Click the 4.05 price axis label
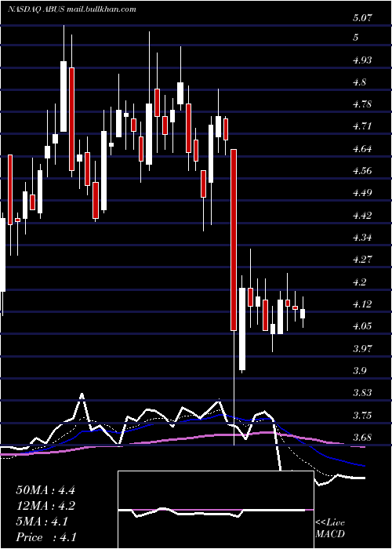 [x=362, y=326]
